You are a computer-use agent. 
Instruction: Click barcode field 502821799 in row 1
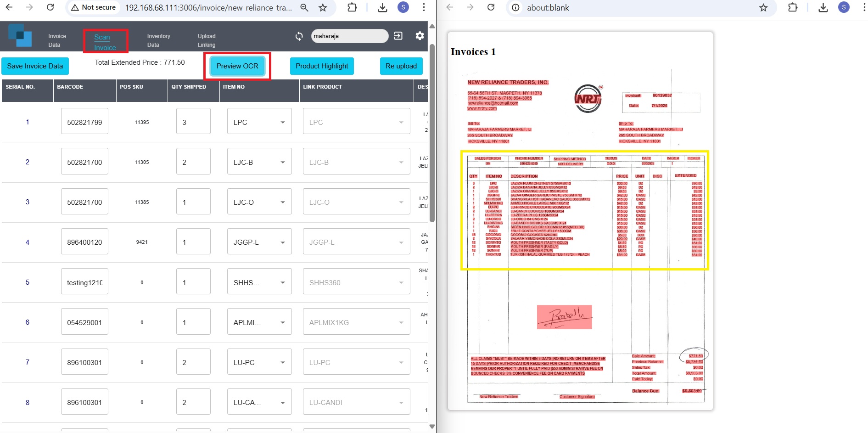coord(84,122)
